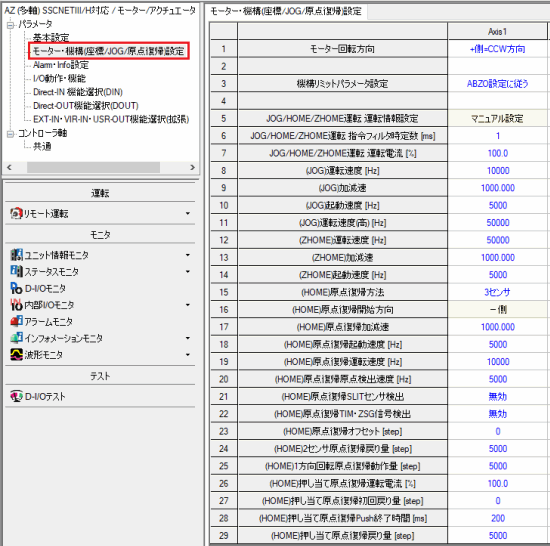Click the D-I/Oモニタ icon

(16, 288)
